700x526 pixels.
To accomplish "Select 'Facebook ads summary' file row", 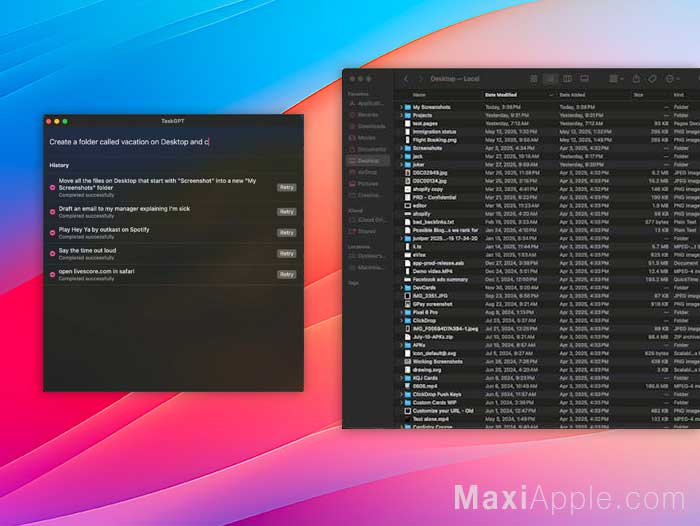I will coord(548,280).
